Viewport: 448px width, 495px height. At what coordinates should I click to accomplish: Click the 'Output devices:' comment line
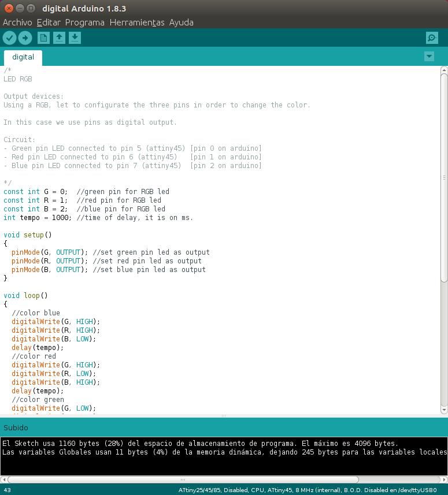pyautogui.click(x=34, y=96)
